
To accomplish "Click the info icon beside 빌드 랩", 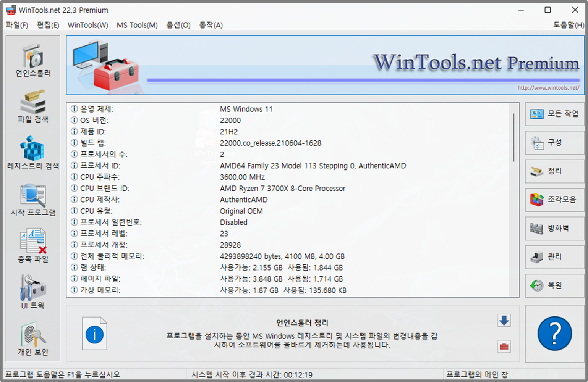I will [75, 143].
